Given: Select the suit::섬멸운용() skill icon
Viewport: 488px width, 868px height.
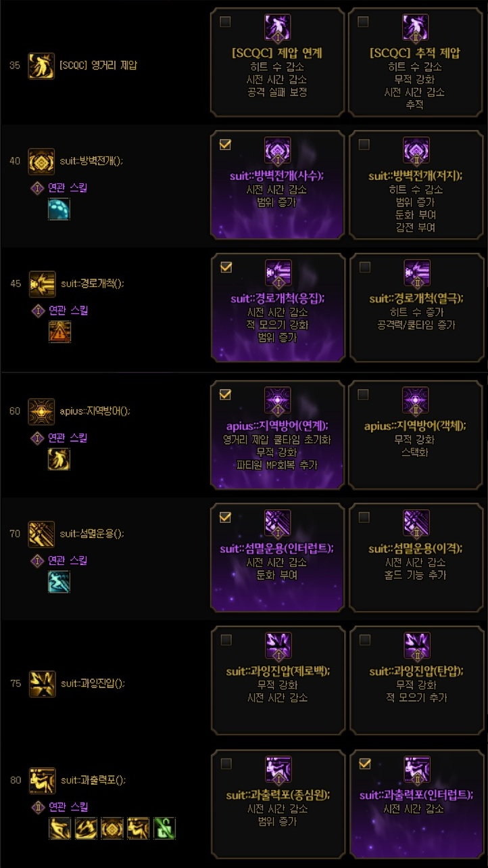Looking at the screenshot, I should (41, 534).
